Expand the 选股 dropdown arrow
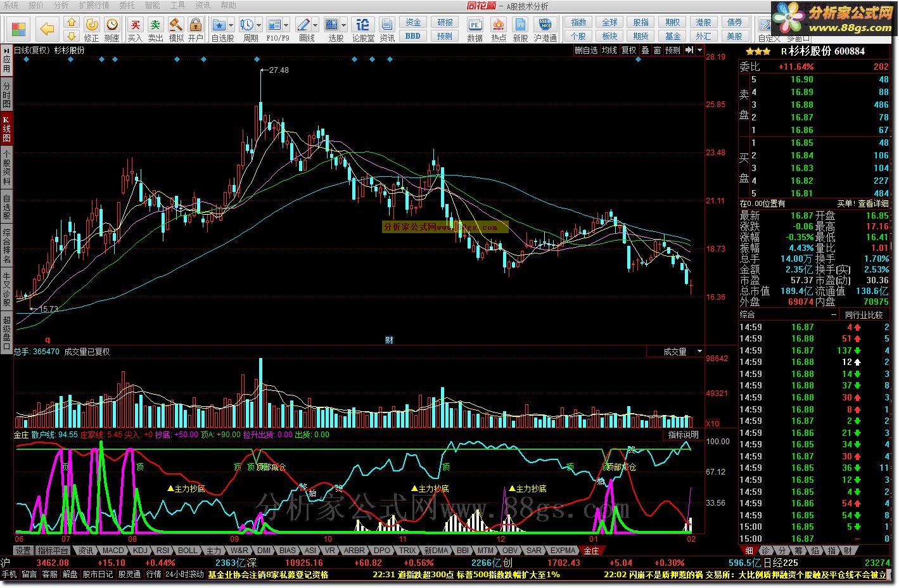The height and width of the screenshot is (588, 899). (344, 25)
